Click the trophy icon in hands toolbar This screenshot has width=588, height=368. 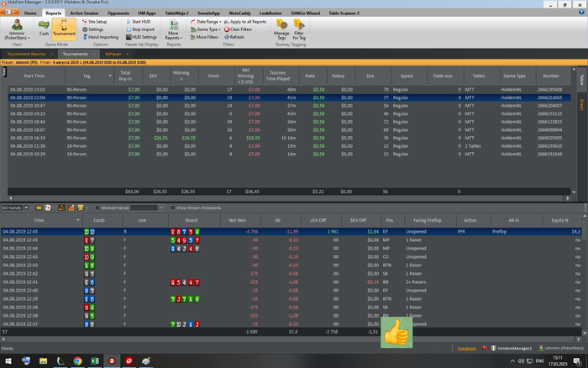pyautogui.click(x=81, y=208)
